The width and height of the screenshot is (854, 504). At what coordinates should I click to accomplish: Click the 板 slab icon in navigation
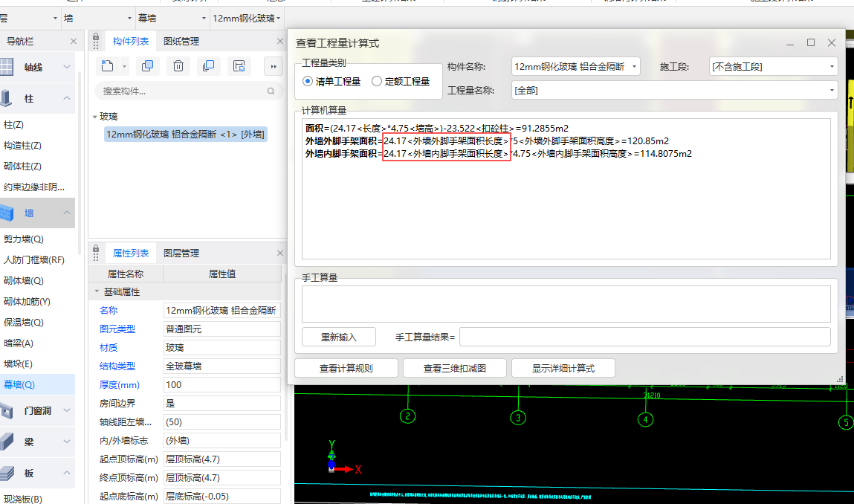point(7,473)
